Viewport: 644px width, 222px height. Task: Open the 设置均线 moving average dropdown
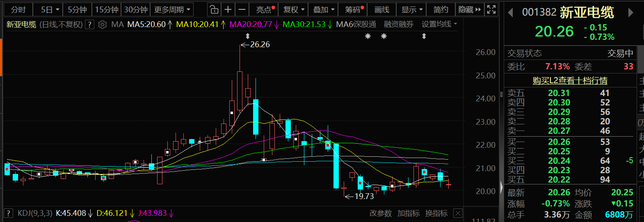[439, 25]
